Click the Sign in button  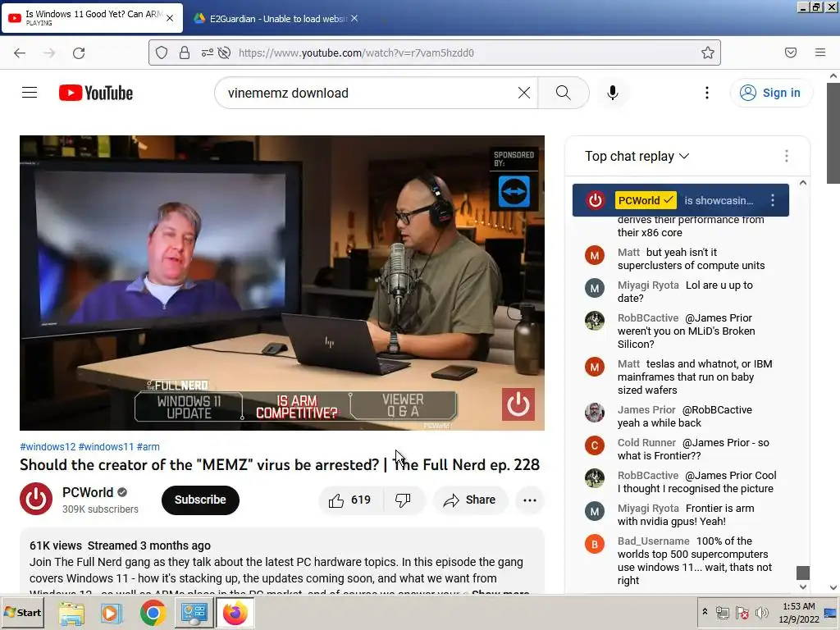[x=771, y=93]
